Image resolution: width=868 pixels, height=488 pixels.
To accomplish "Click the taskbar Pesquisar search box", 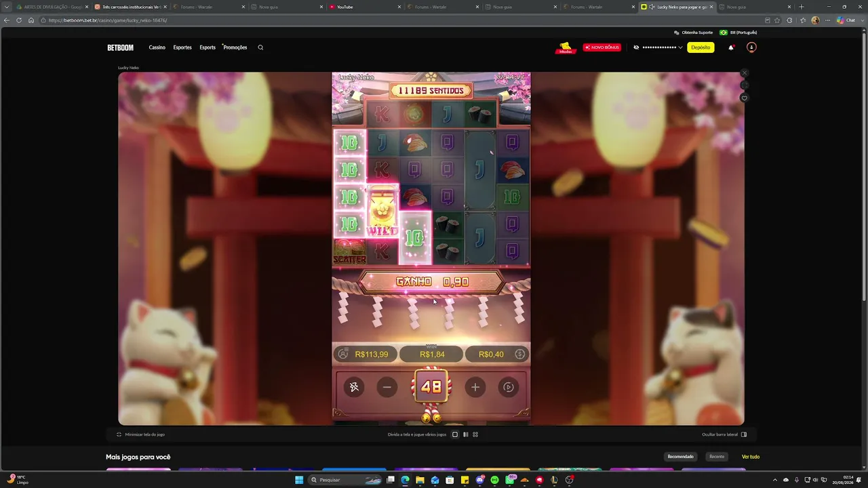I will tap(346, 480).
